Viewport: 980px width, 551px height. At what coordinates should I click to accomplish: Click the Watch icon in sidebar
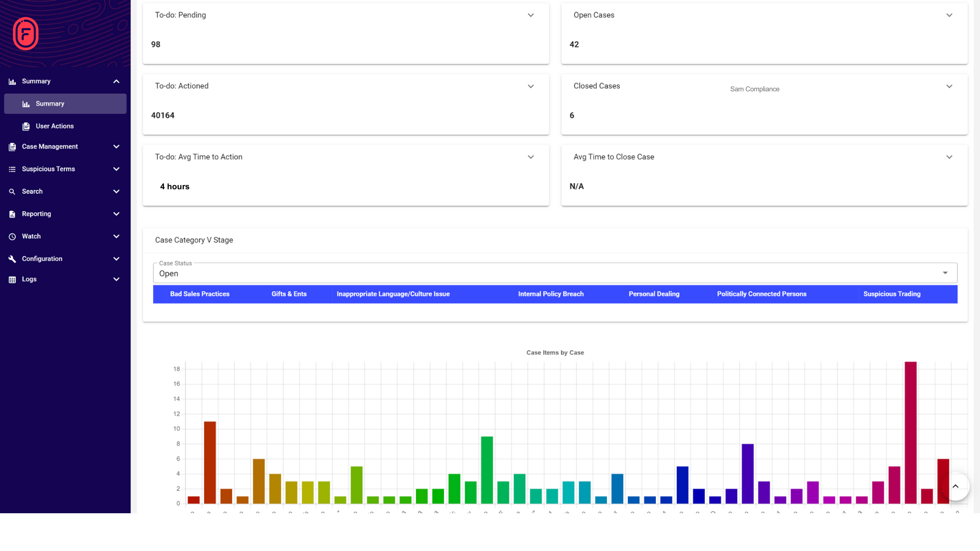pos(12,236)
